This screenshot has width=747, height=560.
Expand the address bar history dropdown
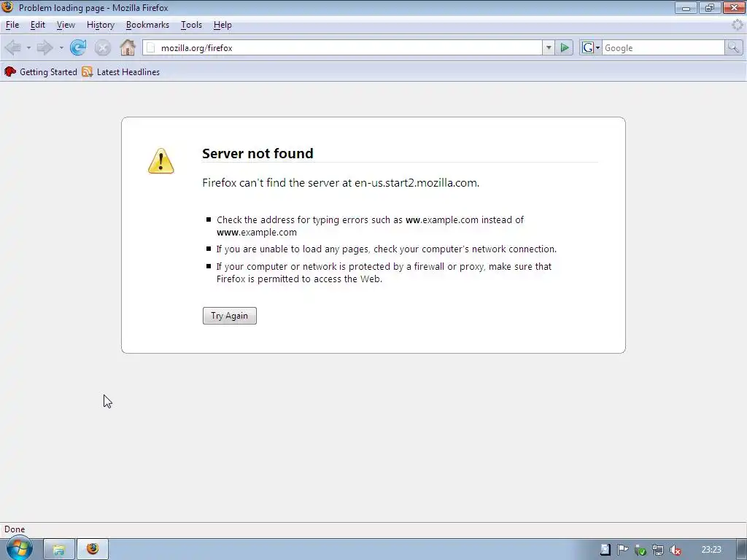[x=549, y=47]
